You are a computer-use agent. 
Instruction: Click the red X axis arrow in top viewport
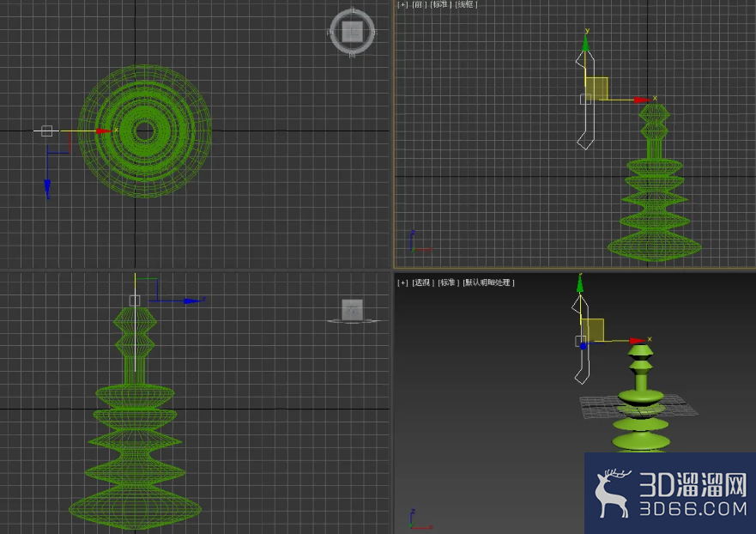click(104, 130)
